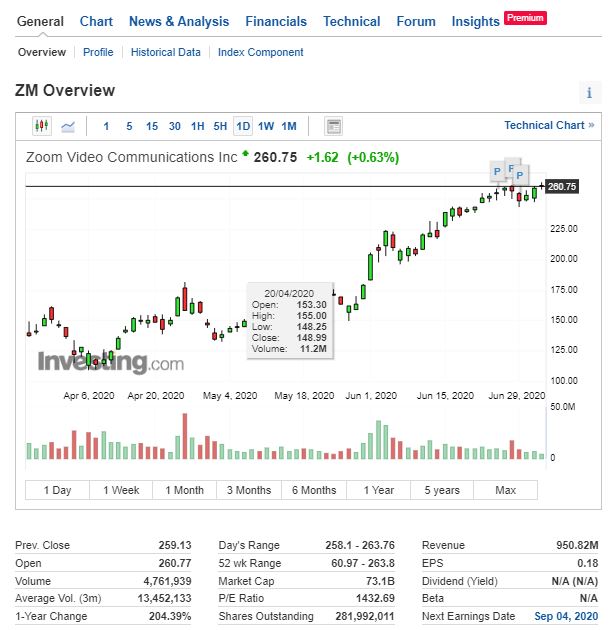Click the +1.62 price change value
Screen dimensions: 613x630
(323, 157)
